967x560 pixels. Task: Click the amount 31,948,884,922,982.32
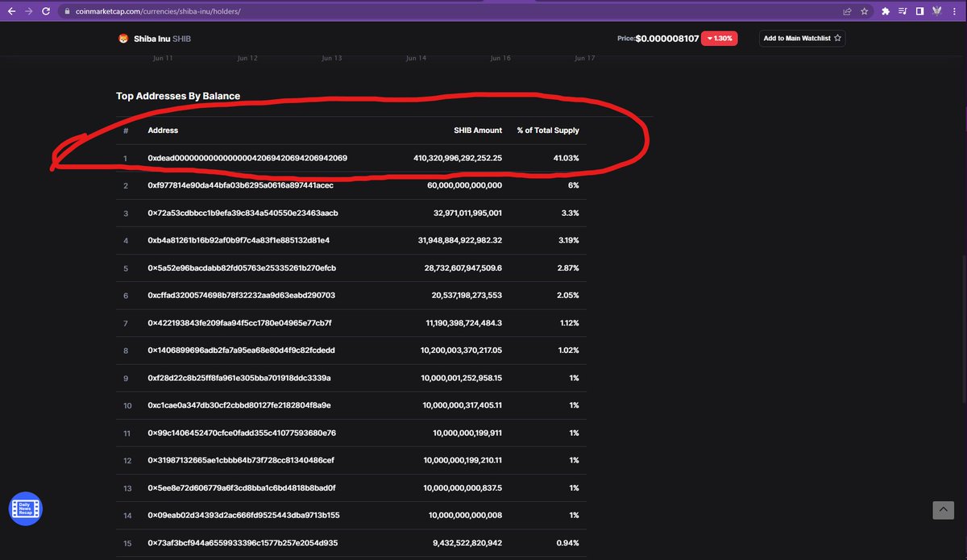(460, 240)
